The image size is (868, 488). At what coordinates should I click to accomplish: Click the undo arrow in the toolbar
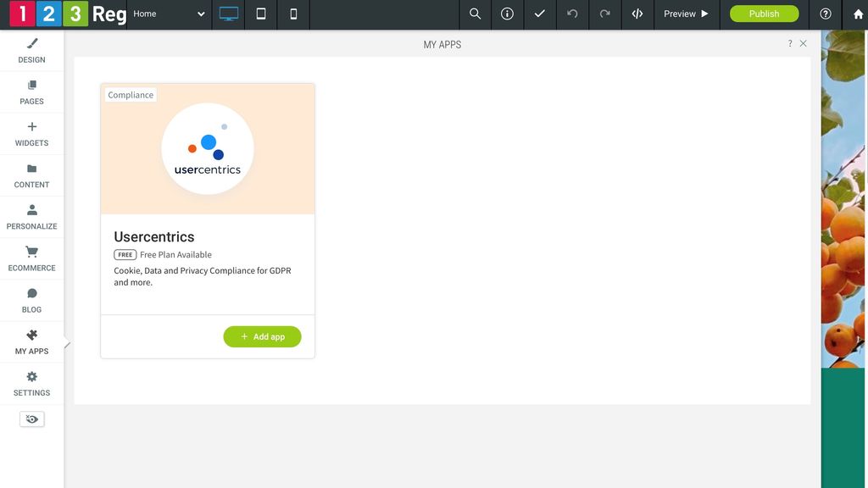(x=572, y=14)
